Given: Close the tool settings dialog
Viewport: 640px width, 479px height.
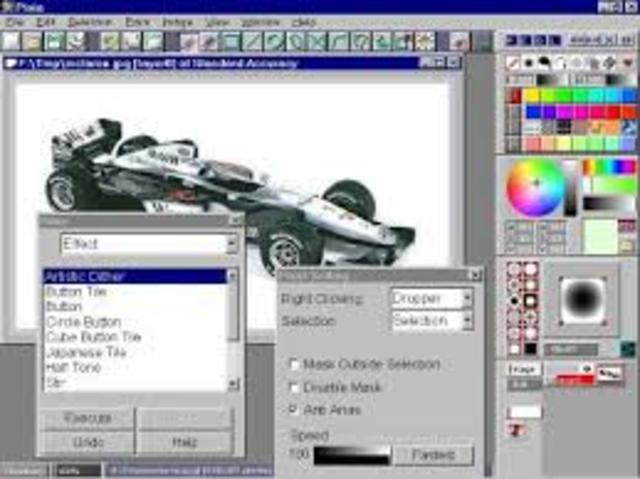Looking at the screenshot, I should 475,275.
